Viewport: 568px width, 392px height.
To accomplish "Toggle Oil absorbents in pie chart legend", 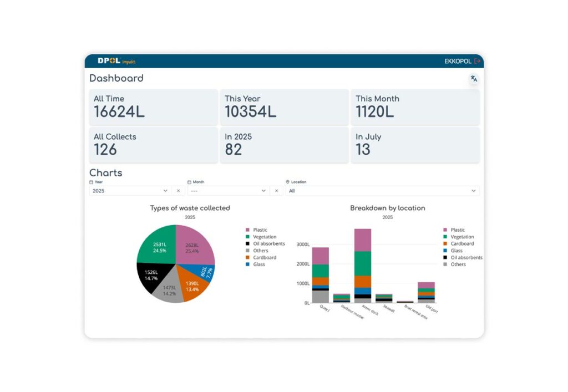I will [x=265, y=243].
